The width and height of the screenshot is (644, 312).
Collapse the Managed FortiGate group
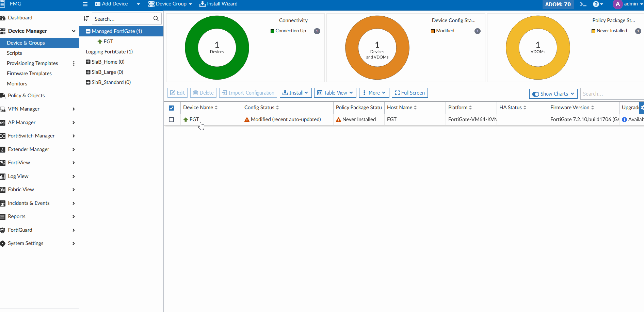coord(88,31)
